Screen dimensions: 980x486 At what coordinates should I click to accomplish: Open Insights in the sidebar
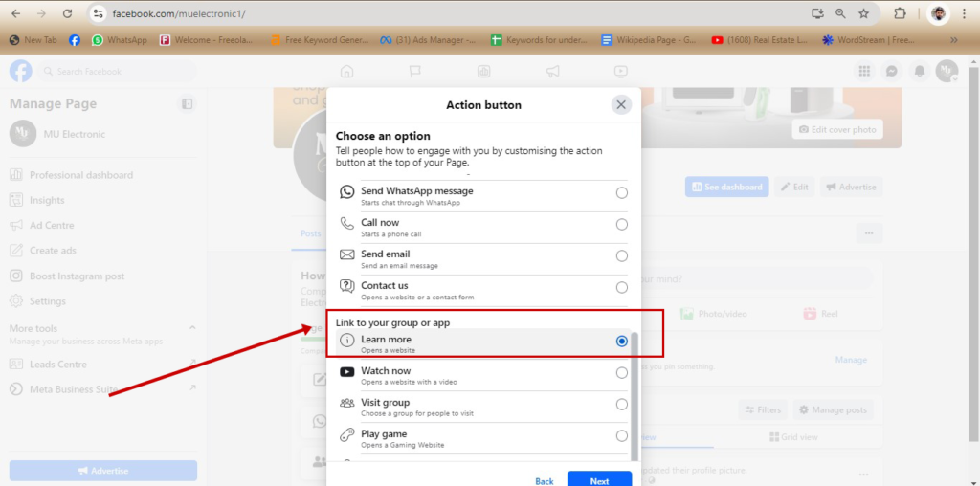click(47, 200)
